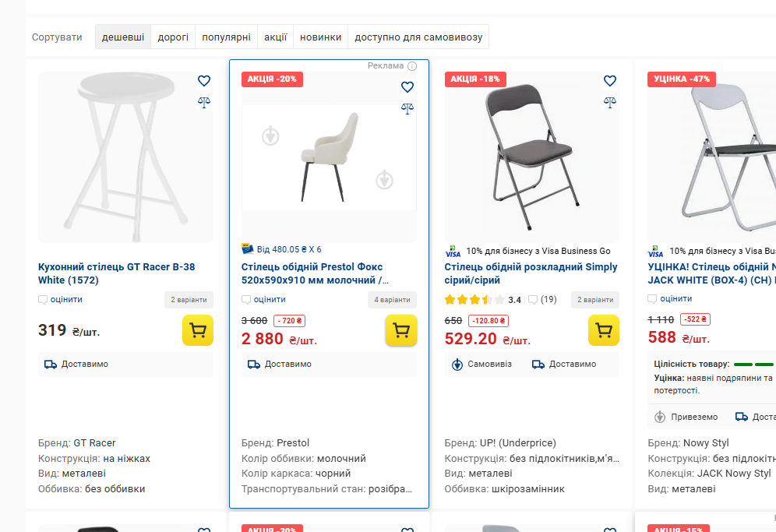776x532 pixels.
Task: Open 2 варіанти for GT Racer stool
Action: 189,300
